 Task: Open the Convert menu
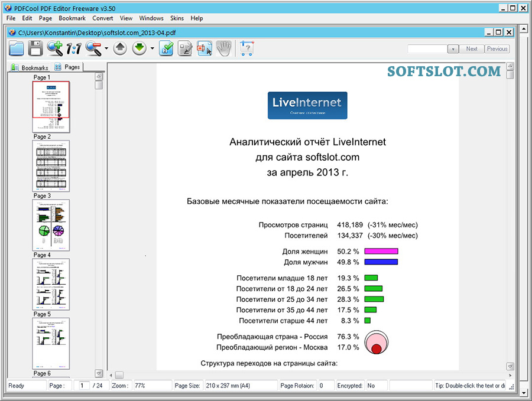(103, 18)
